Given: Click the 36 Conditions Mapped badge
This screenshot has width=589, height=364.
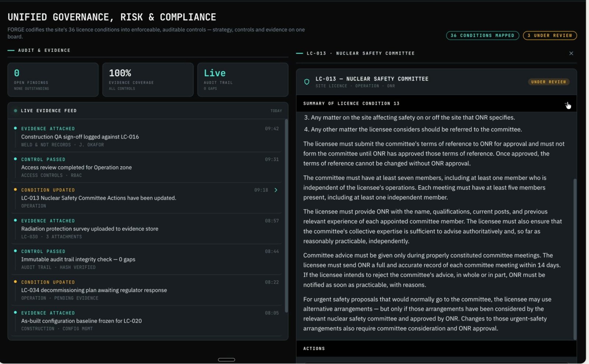Looking at the screenshot, I should [482, 35].
